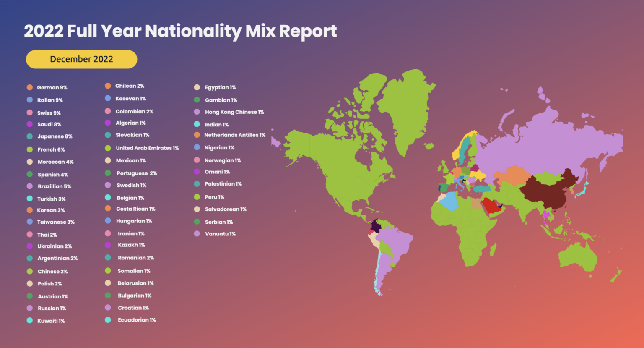Viewport: 644px width, 348px height.
Task: Select the Brazilian 5% legend marker
Action: pos(30,186)
